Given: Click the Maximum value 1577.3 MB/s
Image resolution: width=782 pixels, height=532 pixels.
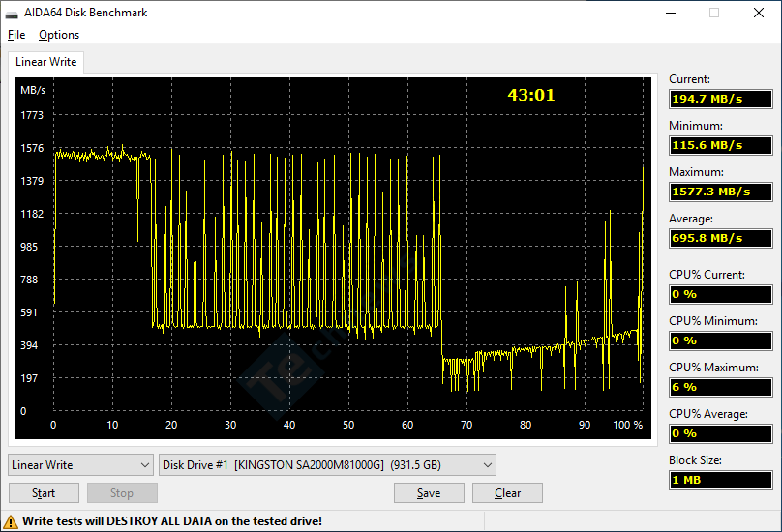Looking at the screenshot, I should coord(721,192).
